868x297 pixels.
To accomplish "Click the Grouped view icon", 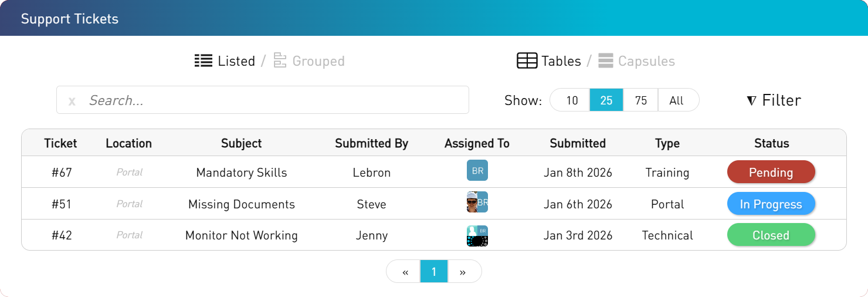I will (x=280, y=60).
